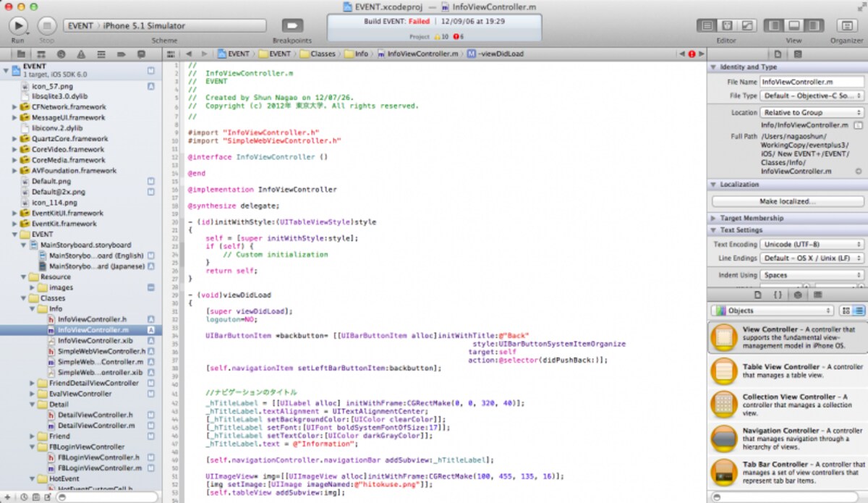The height and width of the screenshot is (503, 868).
Task: Show the Symbol navigator
Action: [x=41, y=54]
